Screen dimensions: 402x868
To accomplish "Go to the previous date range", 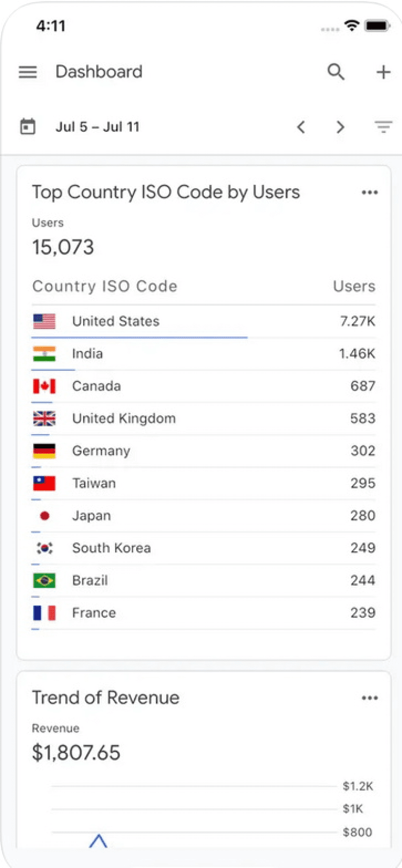I will click(x=301, y=127).
